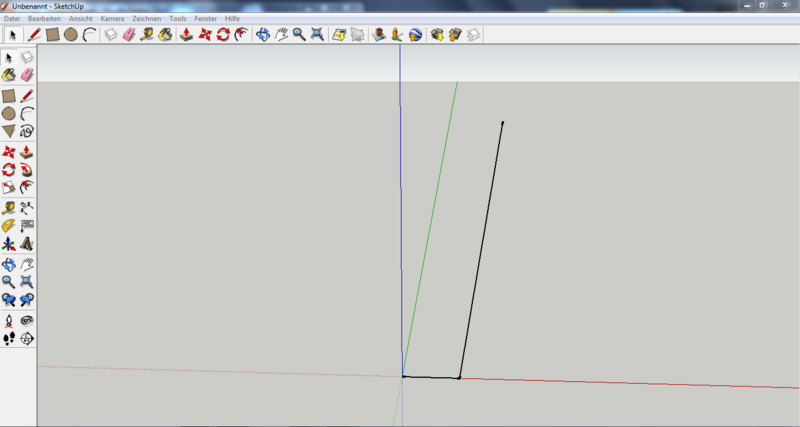This screenshot has height=427, width=800.
Task: Activate the Orbit tool in top toolbar
Action: point(263,34)
